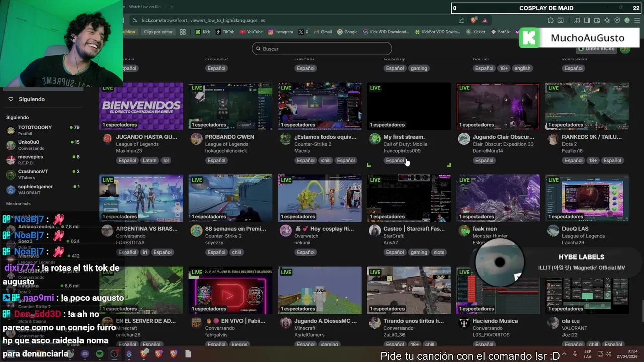
Task: Click the share page icon in address bar
Action: [x=461, y=20]
